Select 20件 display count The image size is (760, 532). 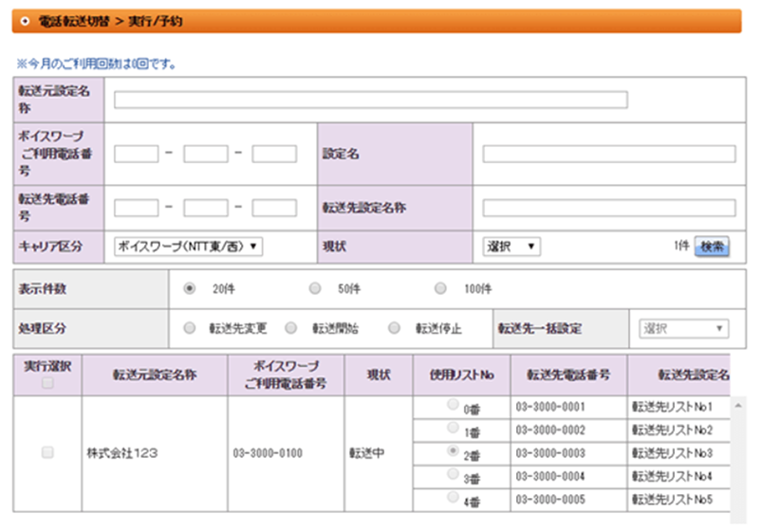coord(190,289)
